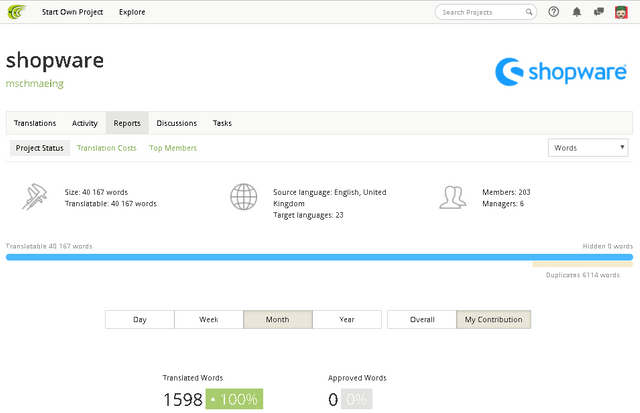
Task: Switch to the Activity tab
Action: [84, 123]
